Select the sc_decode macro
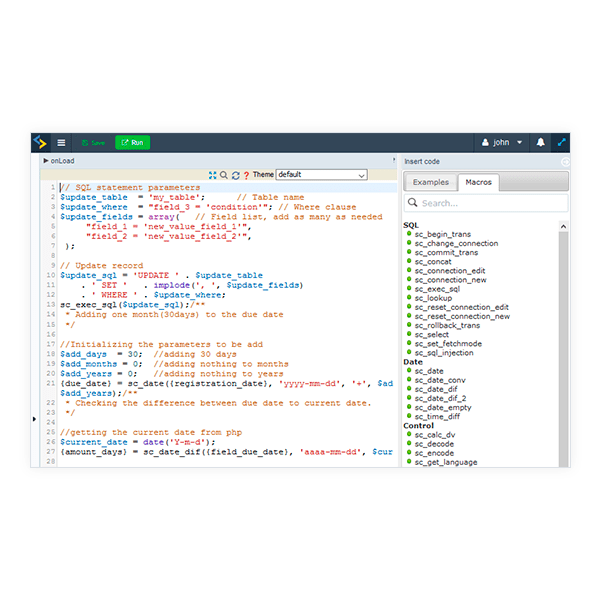This screenshot has height=600, width=600. pyautogui.click(x=434, y=444)
